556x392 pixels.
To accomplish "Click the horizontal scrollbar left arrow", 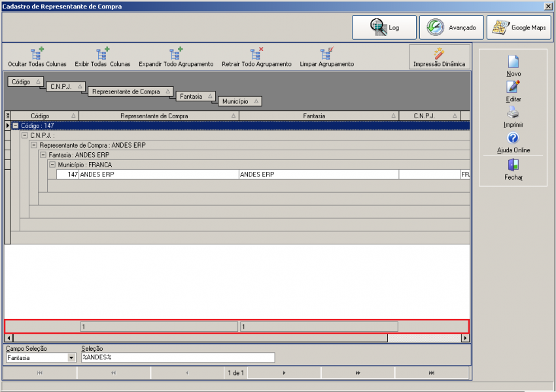I will click(x=9, y=338).
